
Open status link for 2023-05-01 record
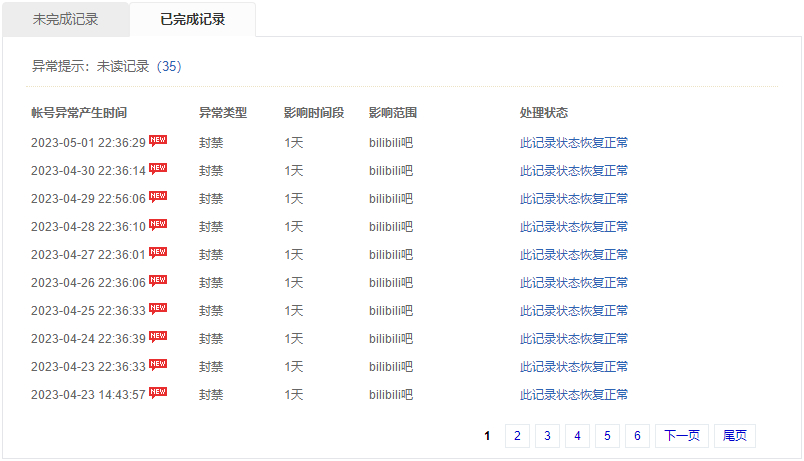574,143
